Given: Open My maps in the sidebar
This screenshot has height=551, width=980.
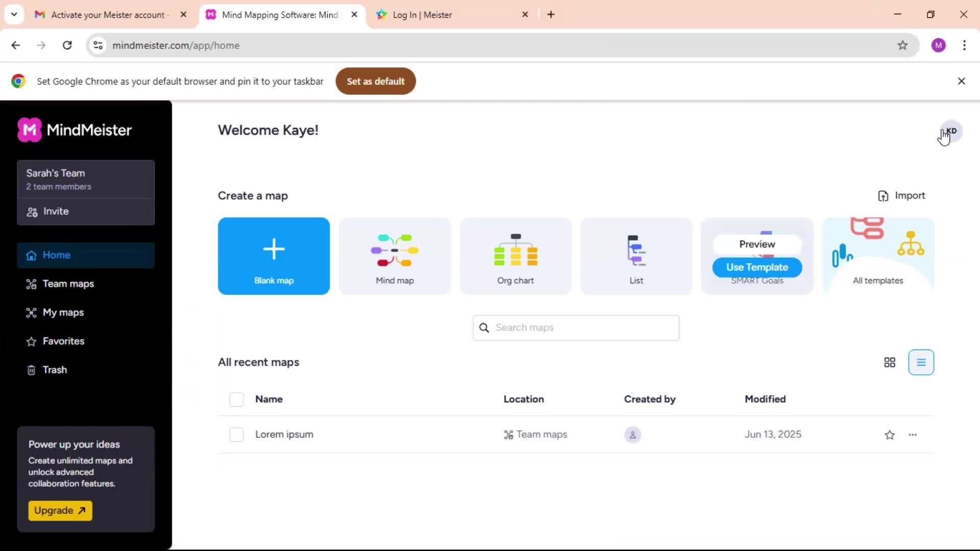Looking at the screenshot, I should point(86,312).
